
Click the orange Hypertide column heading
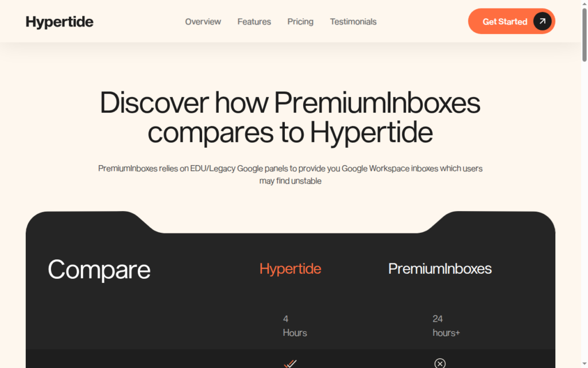[x=290, y=269]
